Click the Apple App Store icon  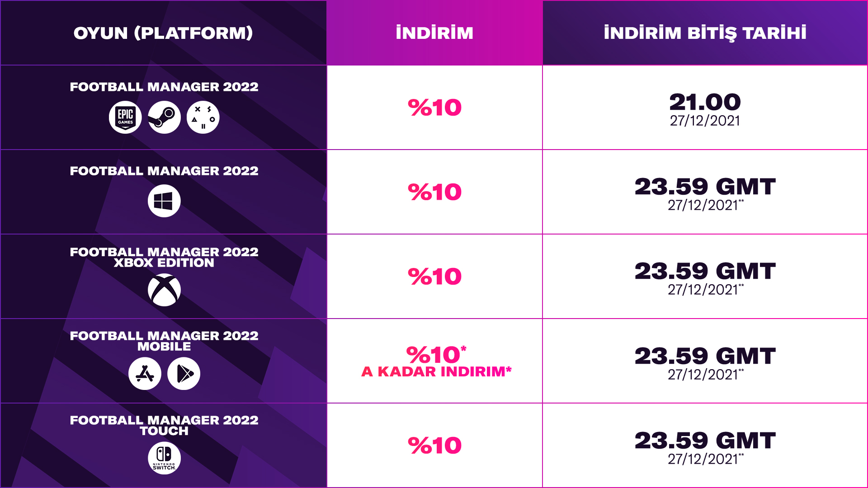coord(145,374)
